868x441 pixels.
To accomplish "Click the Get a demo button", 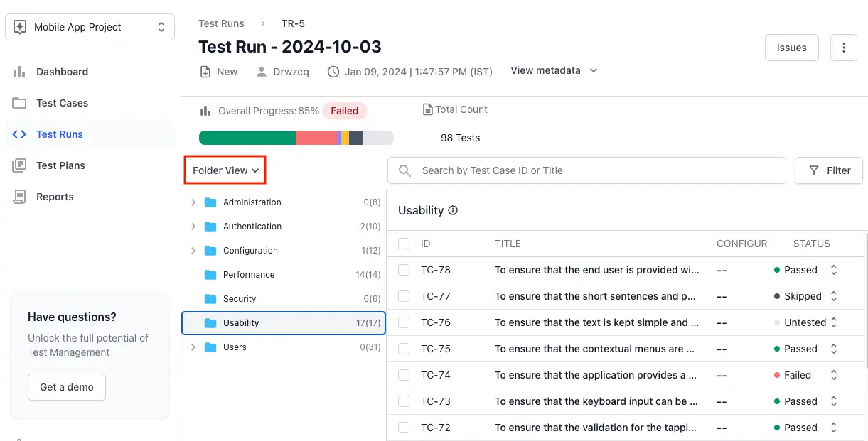I will tap(67, 387).
